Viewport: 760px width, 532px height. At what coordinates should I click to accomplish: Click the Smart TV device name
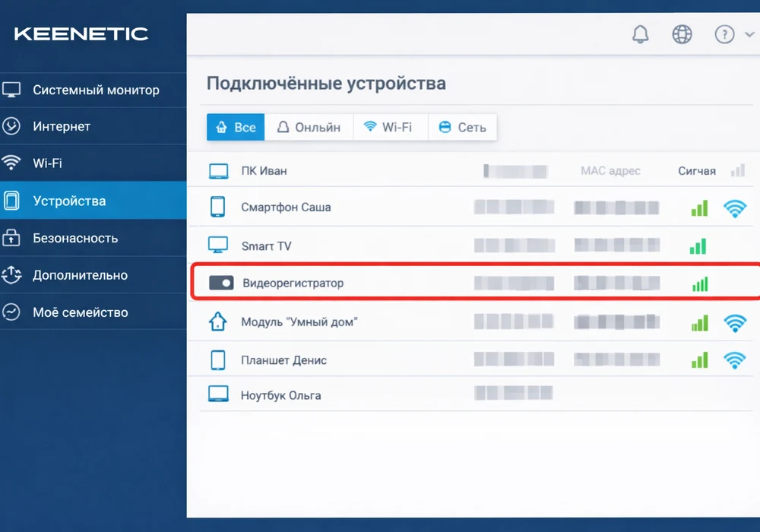tap(266, 246)
